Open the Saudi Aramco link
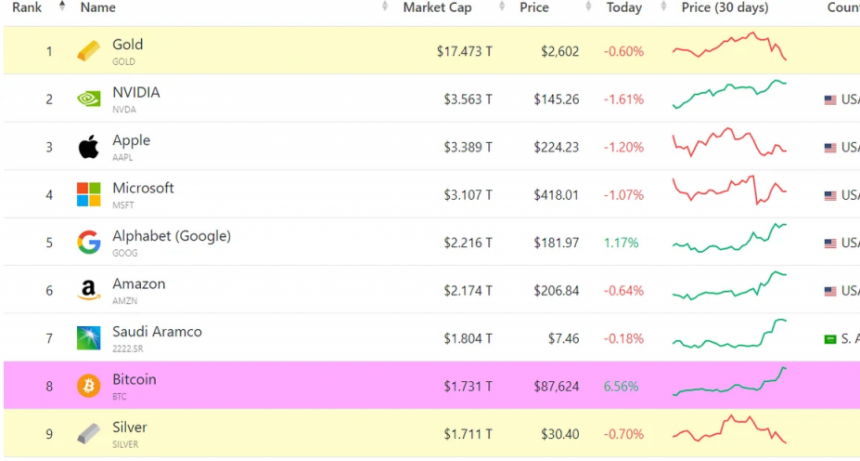This screenshot has height=461, width=860. click(157, 332)
